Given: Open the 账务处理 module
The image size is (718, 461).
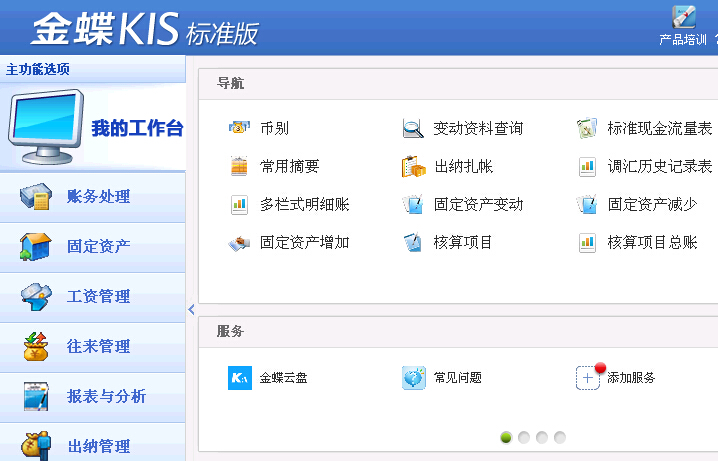Looking at the screenshot, I should click(x=92, y=197).
